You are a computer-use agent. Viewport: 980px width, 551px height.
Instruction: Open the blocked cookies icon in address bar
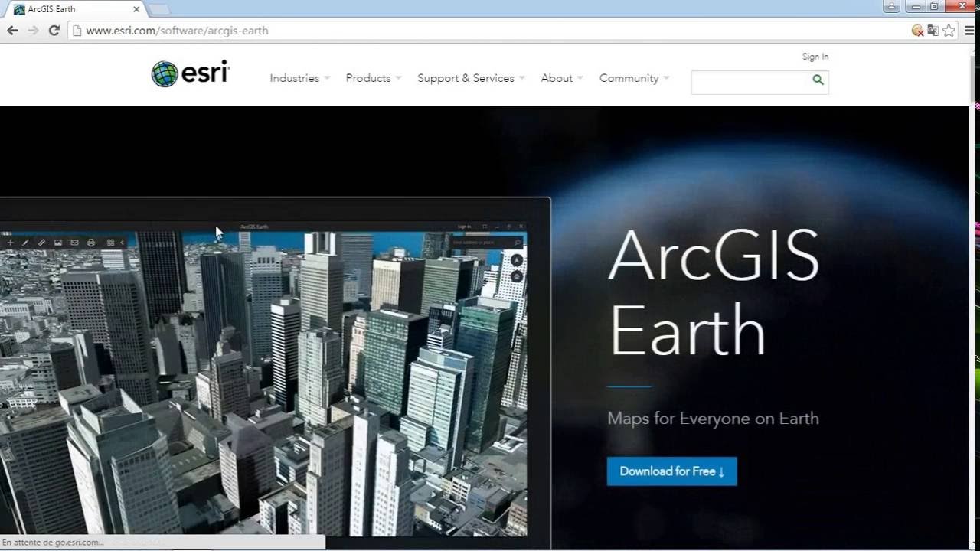point(917,31)
